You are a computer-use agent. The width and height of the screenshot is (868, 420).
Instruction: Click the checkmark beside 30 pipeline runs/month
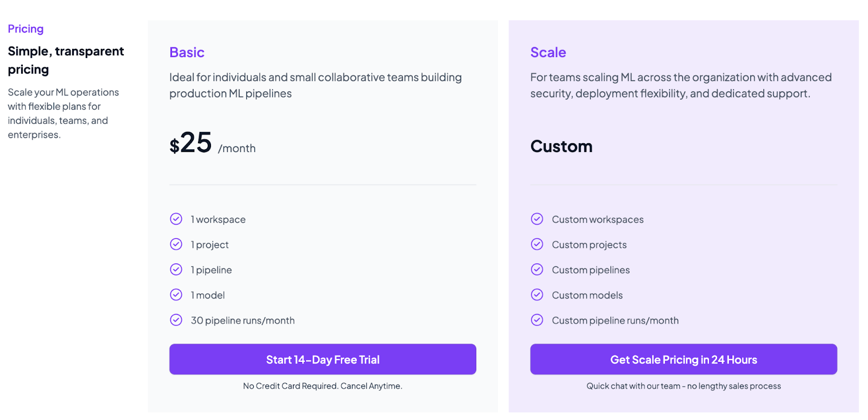176,320
